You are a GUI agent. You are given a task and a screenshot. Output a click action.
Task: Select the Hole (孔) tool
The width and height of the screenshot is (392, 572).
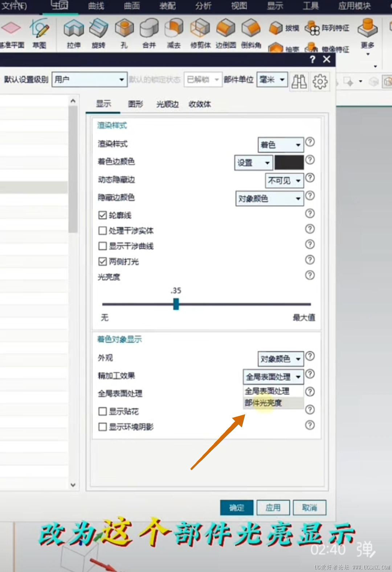pos(124,34)
